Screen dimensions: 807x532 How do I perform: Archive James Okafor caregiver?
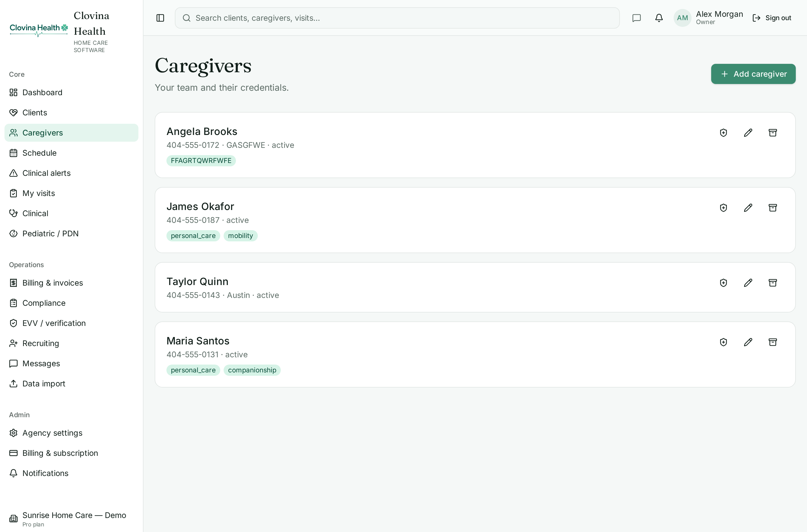tap(773, 208)
